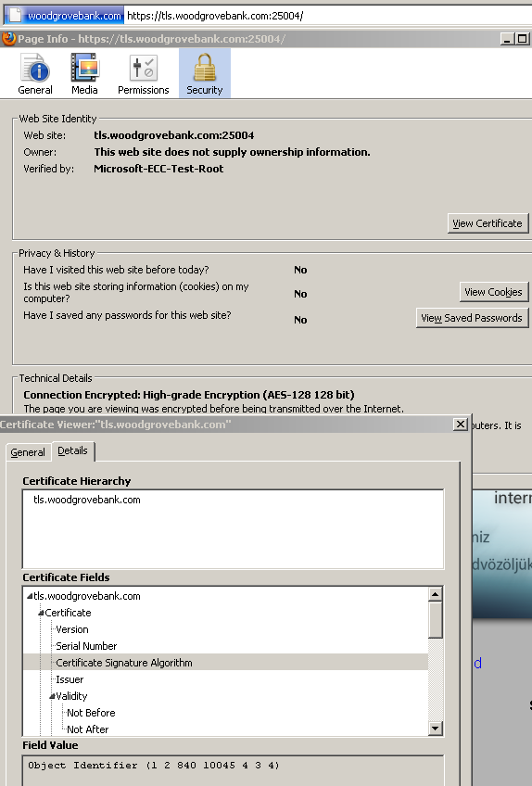Collapse the tls.woodgrovebank.com tree root
Viewport: 532px width, 786px height.
30,596
